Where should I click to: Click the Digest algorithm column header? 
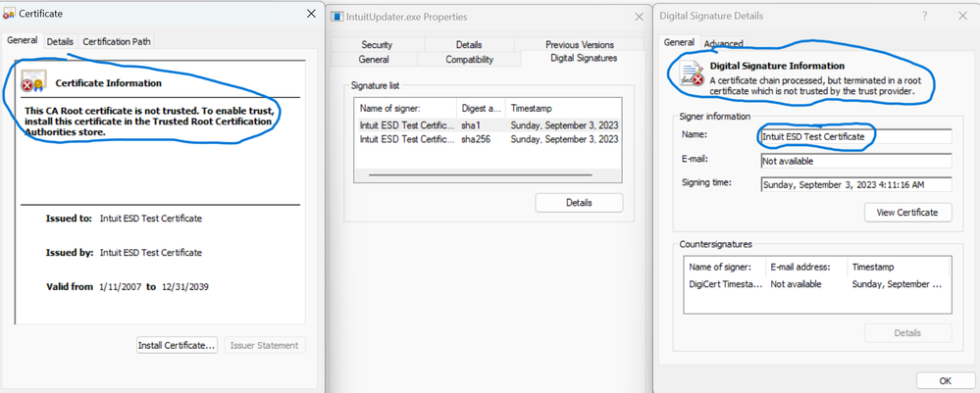coord(481,108)
